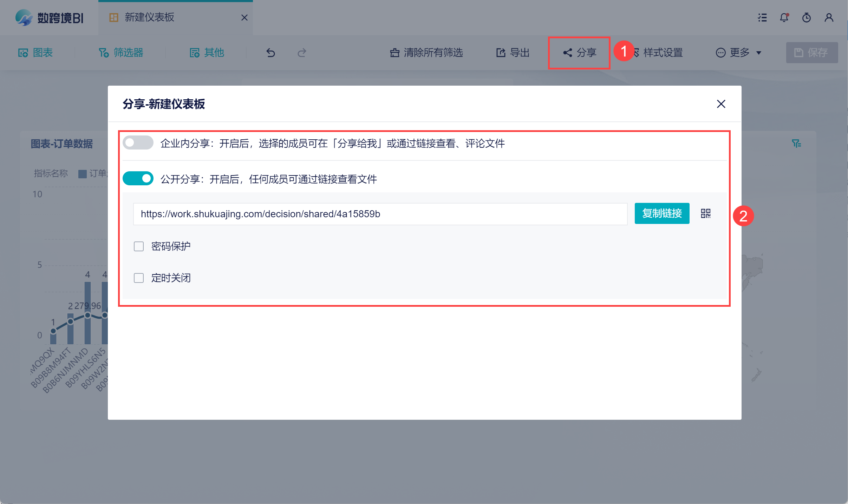Switch to the 新建仪表板 tab
This screenshot has height=504, width=848.
[x=150, y=18]
